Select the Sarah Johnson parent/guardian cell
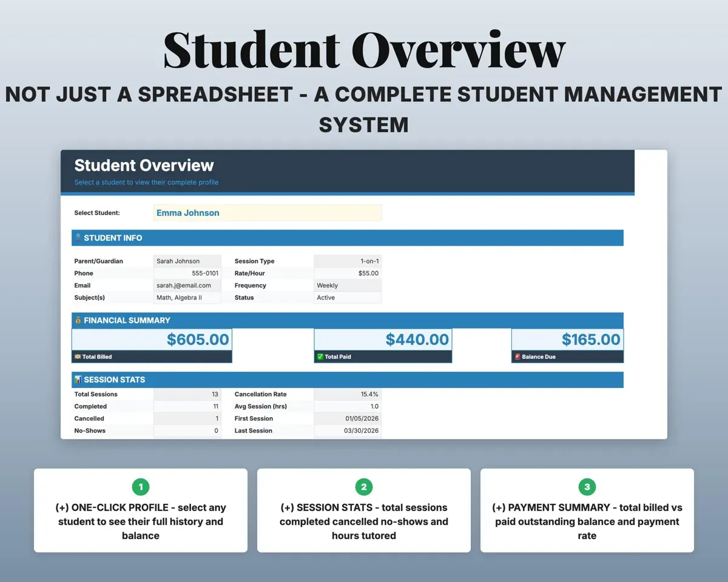Screen dimensions: 728x582 click(x=187, y=261)
